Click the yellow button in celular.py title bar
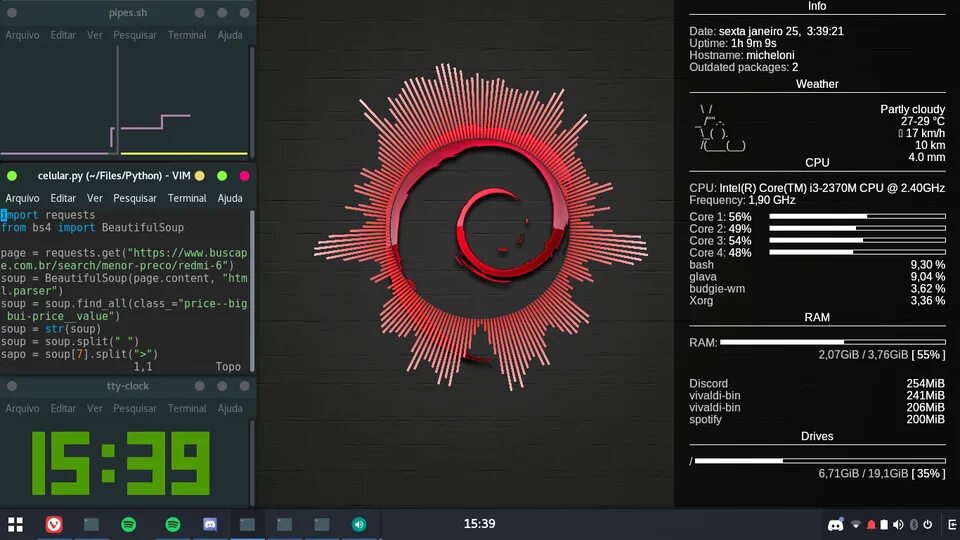 [x=200, y=176]
